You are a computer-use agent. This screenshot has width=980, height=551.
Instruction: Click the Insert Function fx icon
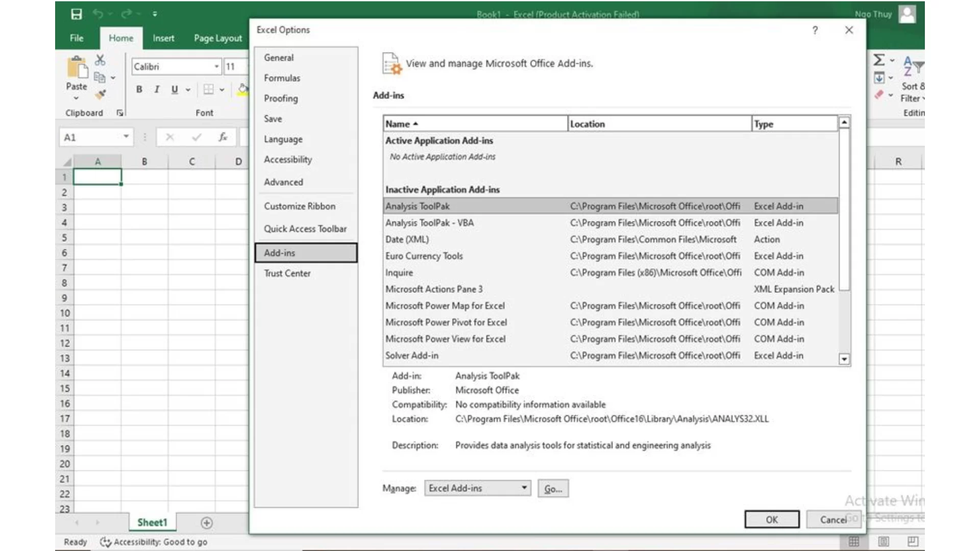coord(223,137)
